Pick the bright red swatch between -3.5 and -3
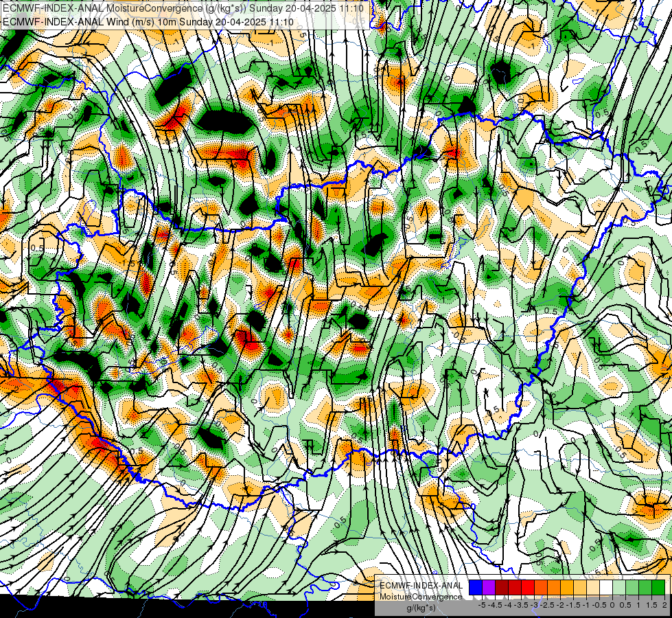This screenshot has height=618, width=672. coord(528,588)
